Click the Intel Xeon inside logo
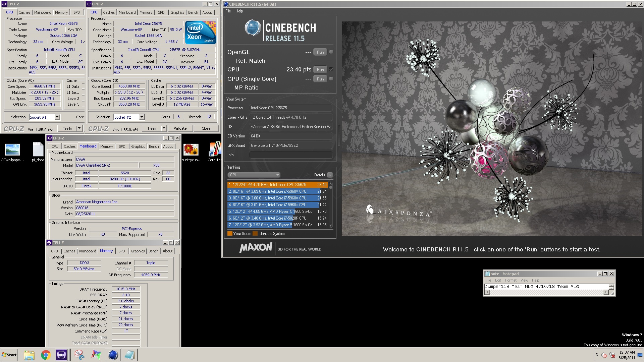 (x=201, y=33)
